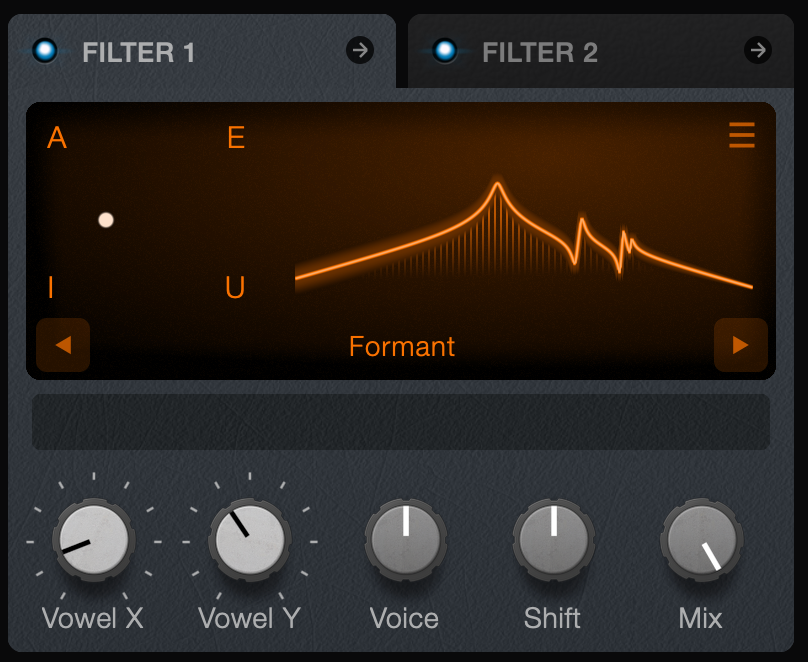This screenshot has height=662, width=808.
Task: Click vowel I in the formant pad
Action: pos(50,287)
